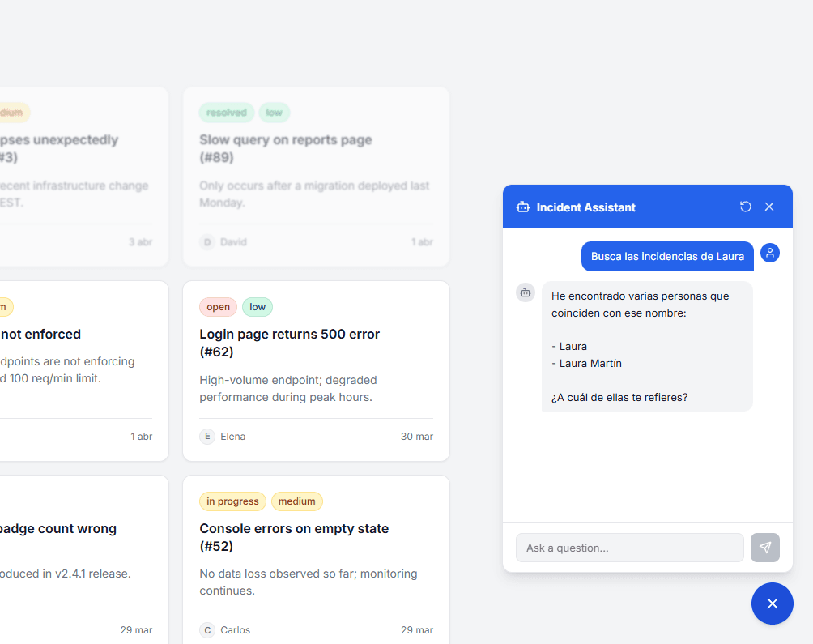Click Elena's avatar on the Login page card

click(207, 436)
